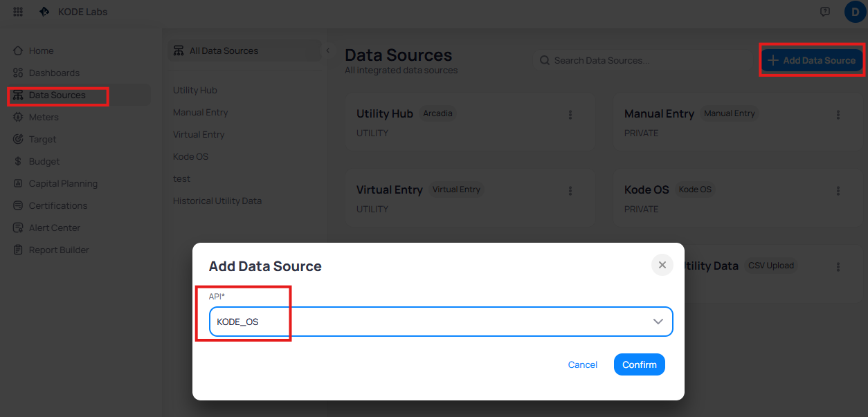This screenshot has width=868, height=417.
Task: Open Utility Hub card options menu
Action: pyautogui.click(x=570, y=115)
